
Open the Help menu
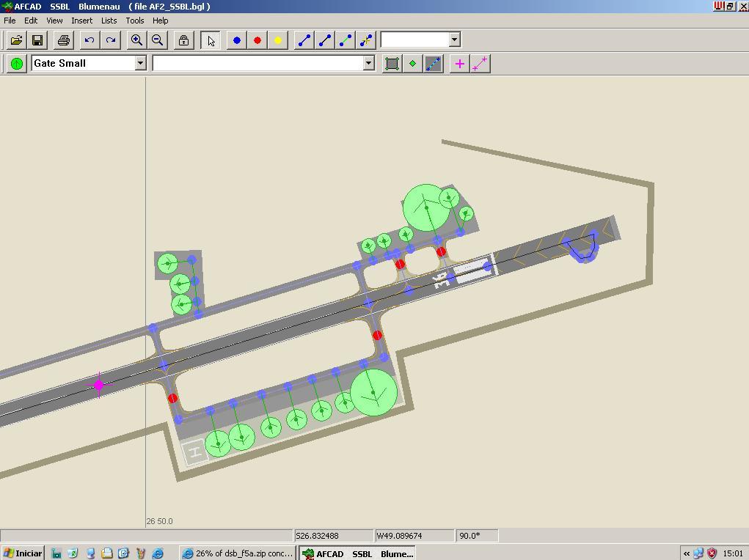(x=161, y=21)
